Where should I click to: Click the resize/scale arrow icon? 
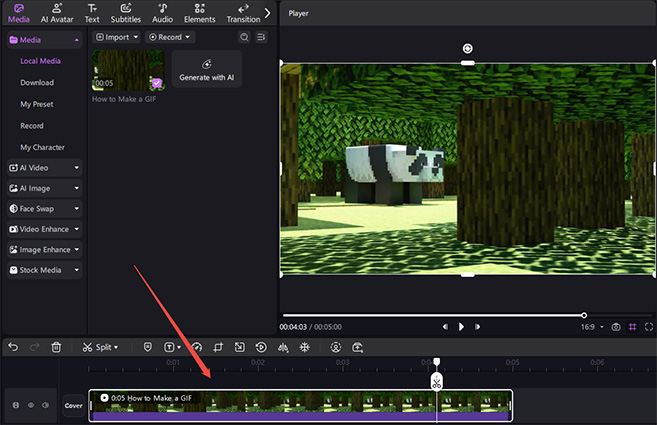pos(240,347)
